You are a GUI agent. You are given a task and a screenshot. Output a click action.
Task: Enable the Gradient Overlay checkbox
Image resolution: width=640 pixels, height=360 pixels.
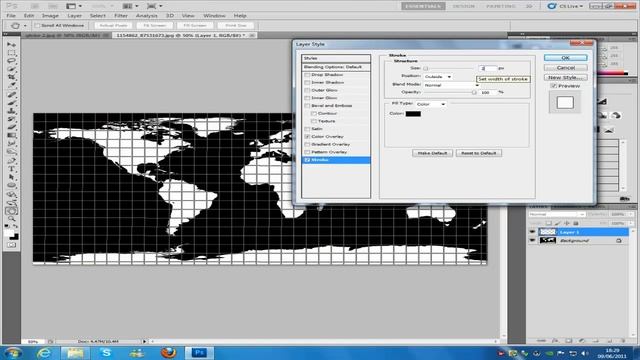(x=307, y=144)
